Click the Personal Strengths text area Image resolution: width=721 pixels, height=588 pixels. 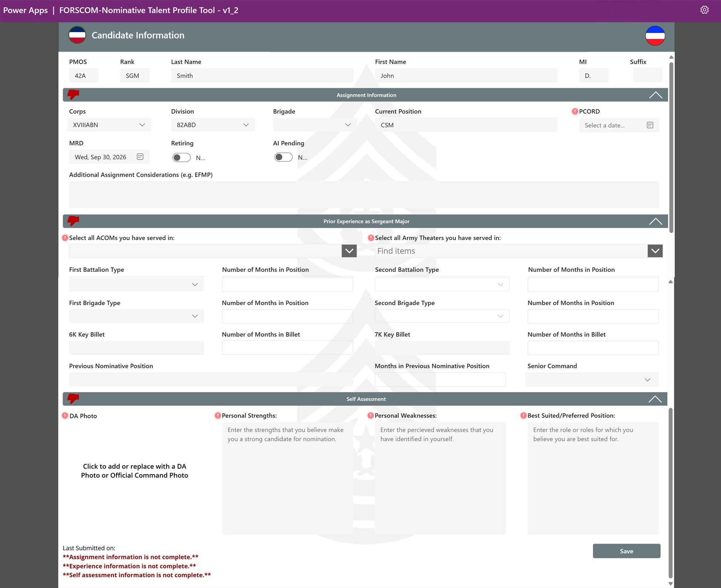[x=287, y=478]
